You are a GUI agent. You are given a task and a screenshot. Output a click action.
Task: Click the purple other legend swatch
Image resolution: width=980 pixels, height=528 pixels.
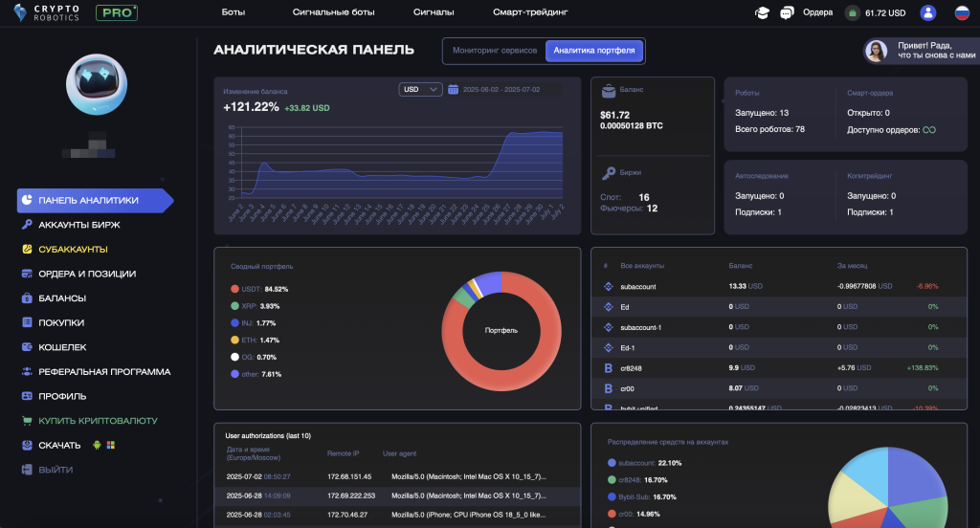(x=235, y=374)
